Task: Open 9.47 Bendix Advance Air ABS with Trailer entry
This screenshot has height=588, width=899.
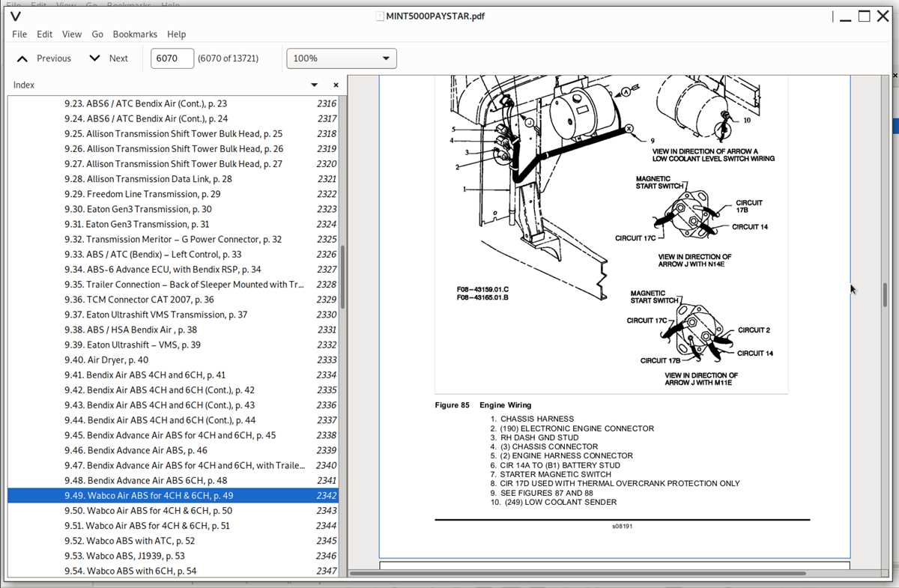Action: pos(173,465)
